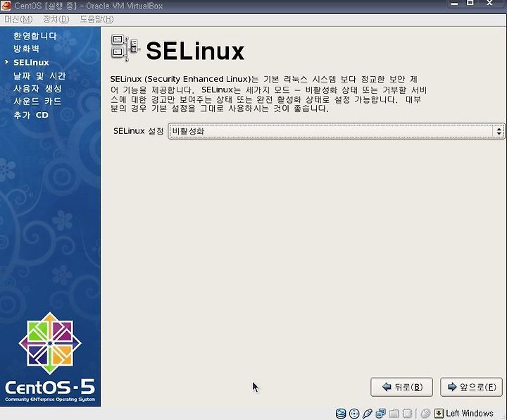Open the 장치(D) menu

tap(56, 20)
